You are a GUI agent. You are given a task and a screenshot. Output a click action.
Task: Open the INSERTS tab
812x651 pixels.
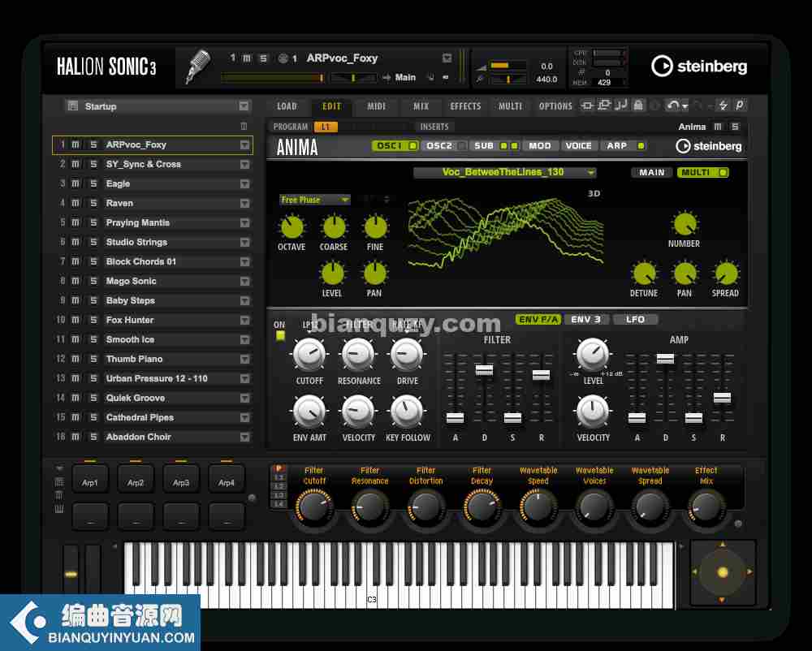(434, 127)
